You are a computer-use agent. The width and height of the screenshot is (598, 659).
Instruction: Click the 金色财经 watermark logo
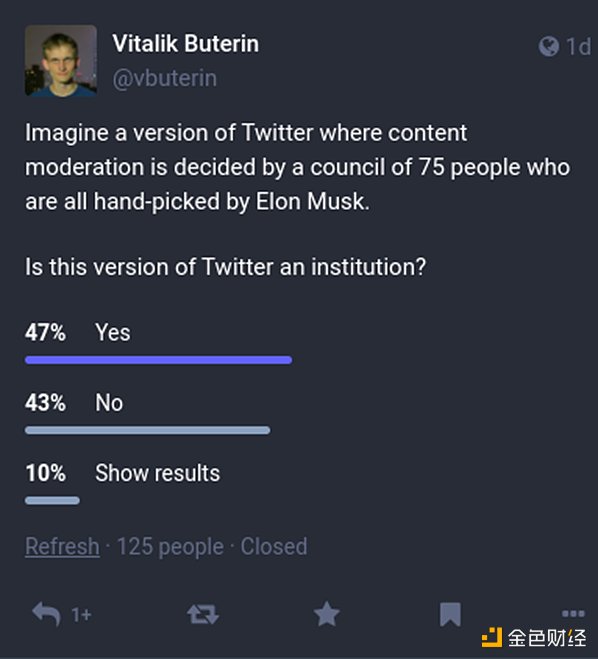click(x=534, y=638)
